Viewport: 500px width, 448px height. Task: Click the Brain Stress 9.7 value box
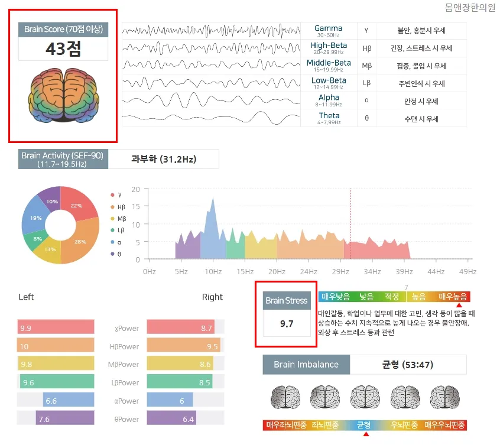[x=287, y=323]
